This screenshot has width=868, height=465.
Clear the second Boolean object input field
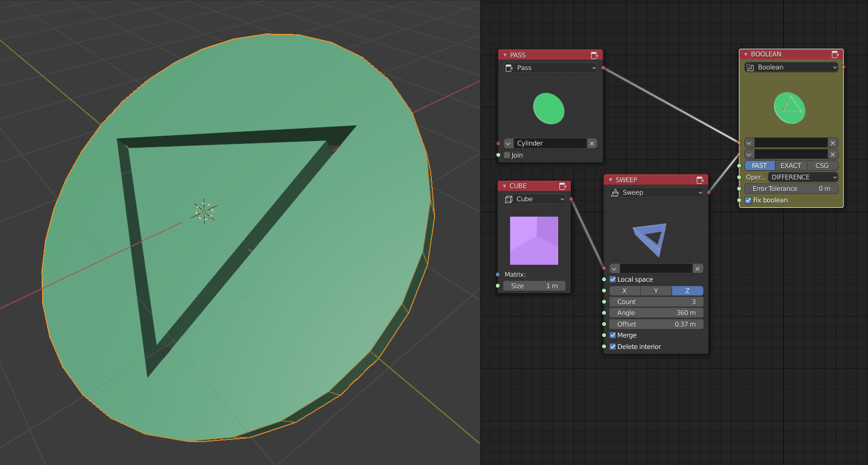pos(832,154)
